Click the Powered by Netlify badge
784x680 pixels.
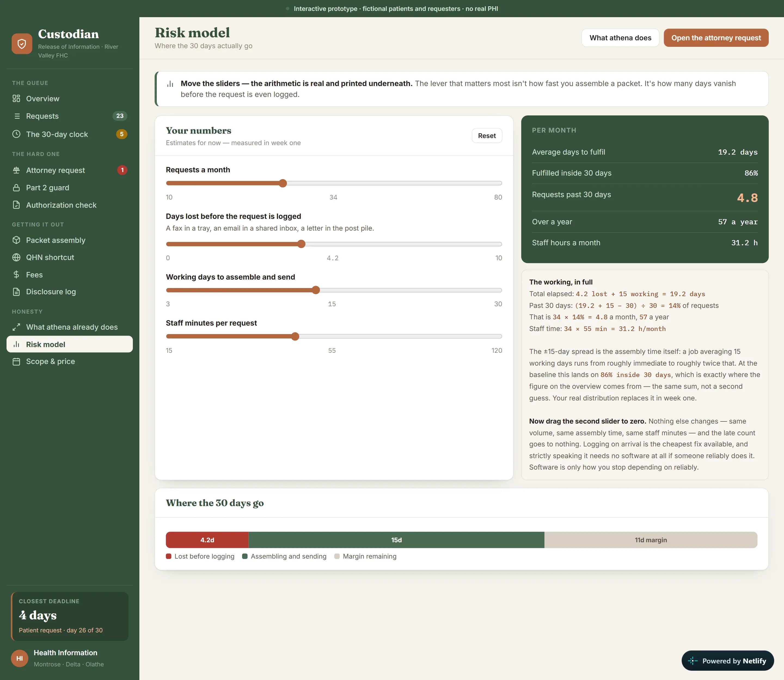point(727,661)
